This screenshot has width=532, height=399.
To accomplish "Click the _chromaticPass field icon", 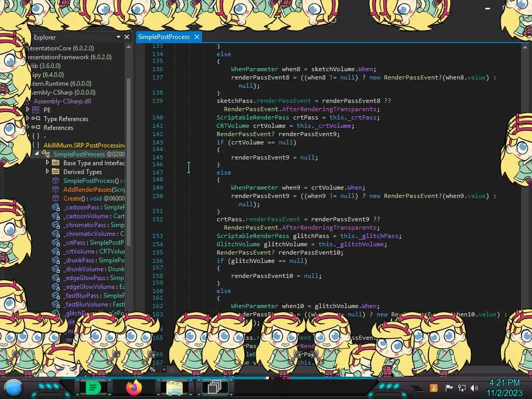I will 56,224.
